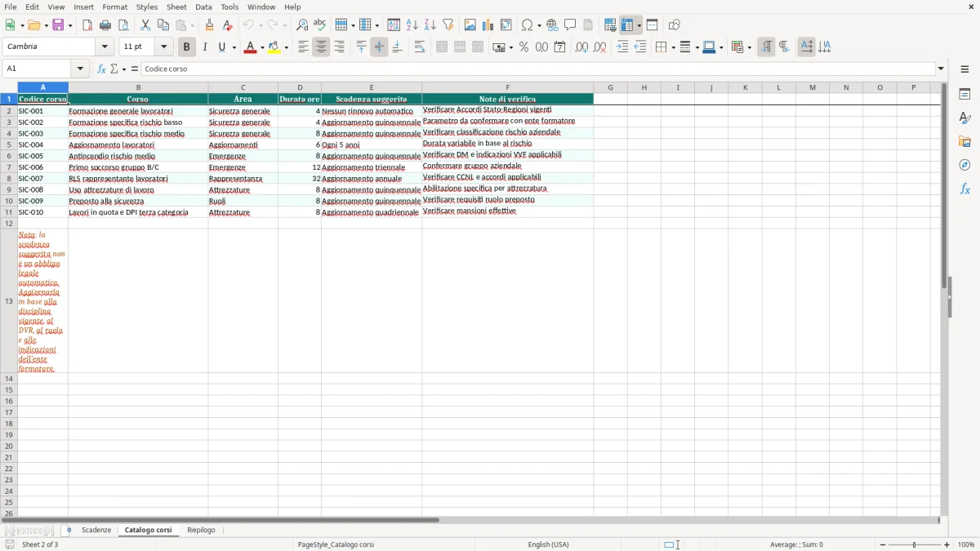Click the Cut scissors icon
980x551 pixels.
pos(145,25)
